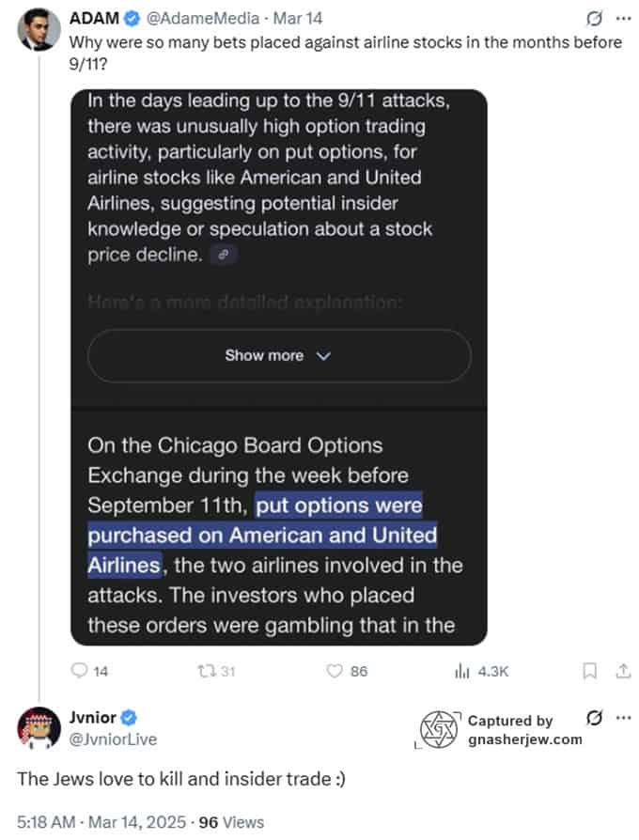Like the tweet with 86 likes

tap(334, 671)
